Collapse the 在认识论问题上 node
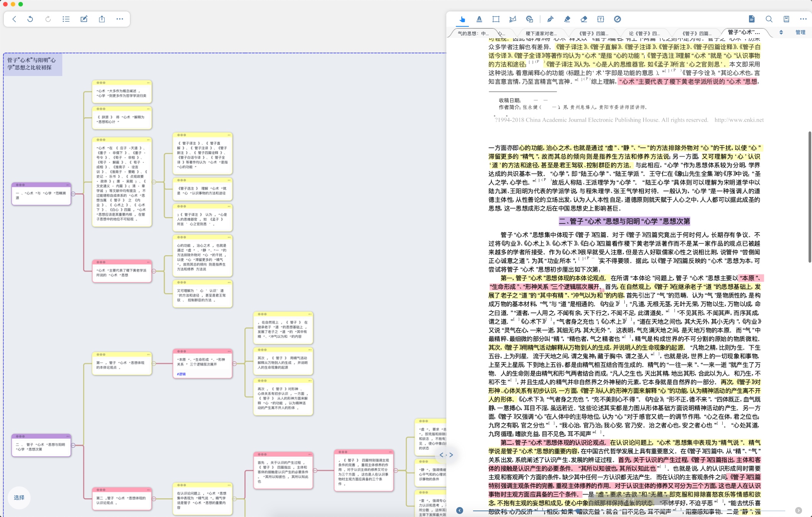812x517 pixels. [234, 499]
